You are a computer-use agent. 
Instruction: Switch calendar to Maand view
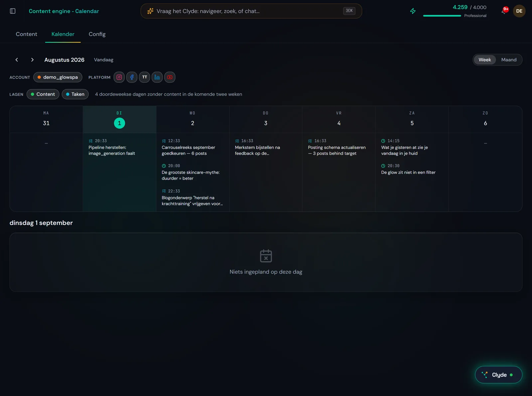pos(509,60)
